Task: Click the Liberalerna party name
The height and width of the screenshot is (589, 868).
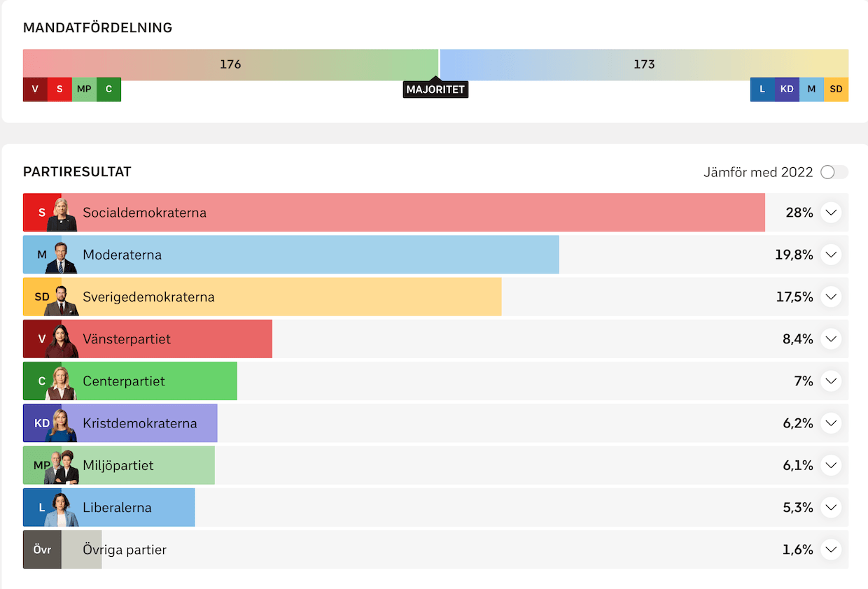Action: 117,507
